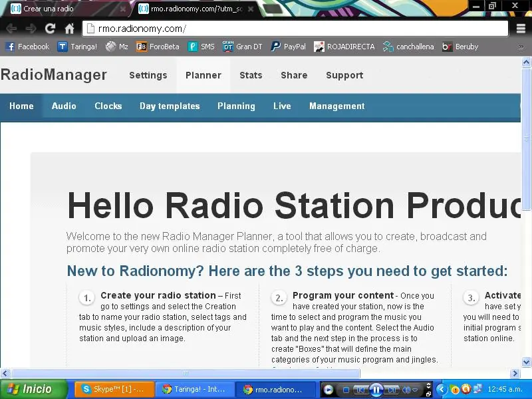Open the Stats menu
This screenshot has height=399, width=532.
pos(251,75)
